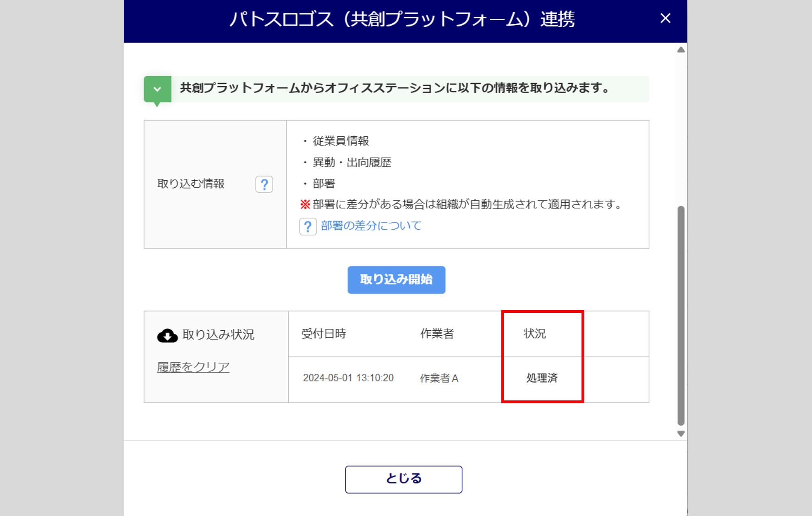Click the scrollbar up arrow

(x=681, y=50)
